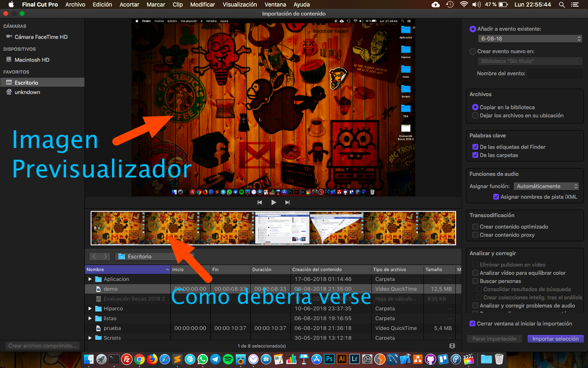588x368 pixels.
Task: Click the filmstrip thumbnail showing browser window
Action: tap(282, 228)
